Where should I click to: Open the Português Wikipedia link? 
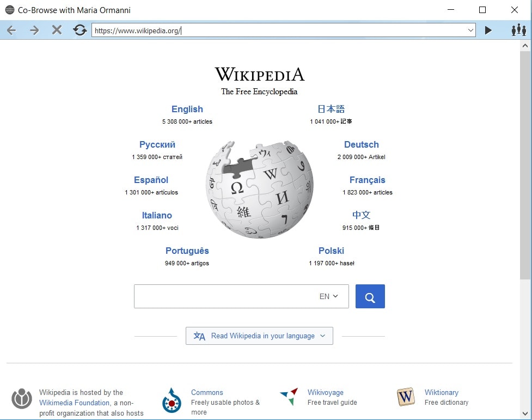(187, 251)
